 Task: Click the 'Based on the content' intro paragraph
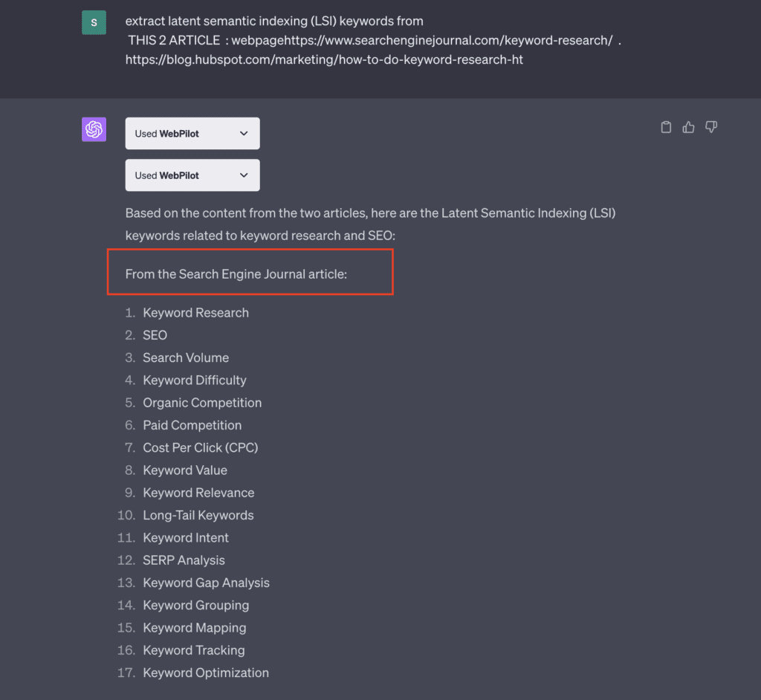(x=370, y=224)
